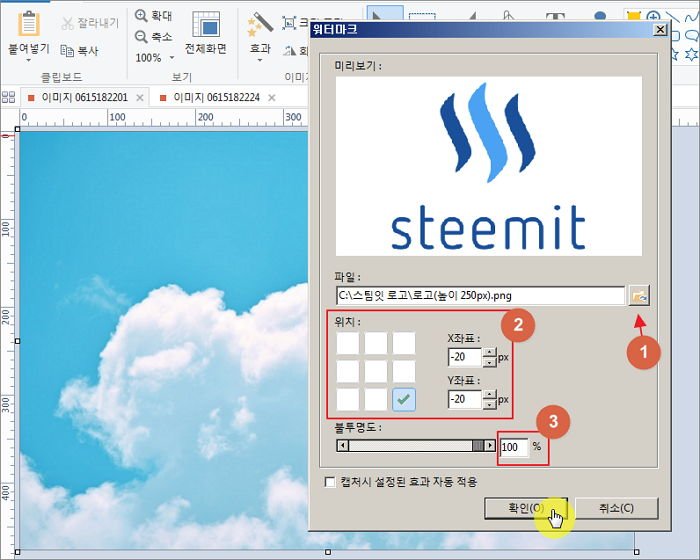
Task: Set watermark position to top-center
Action: (x=375, y=343)
